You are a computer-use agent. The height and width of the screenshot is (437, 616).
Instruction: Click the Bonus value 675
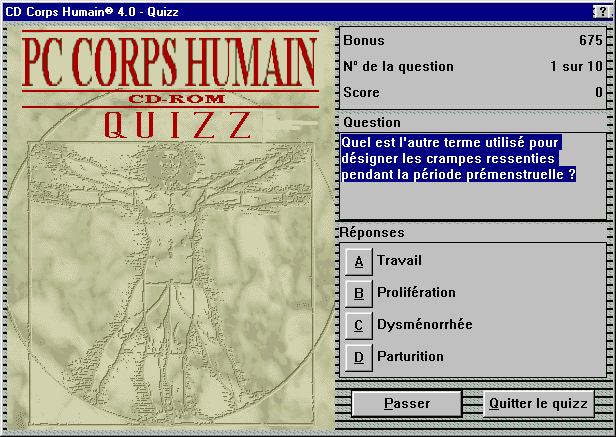[x=589, y=41]
